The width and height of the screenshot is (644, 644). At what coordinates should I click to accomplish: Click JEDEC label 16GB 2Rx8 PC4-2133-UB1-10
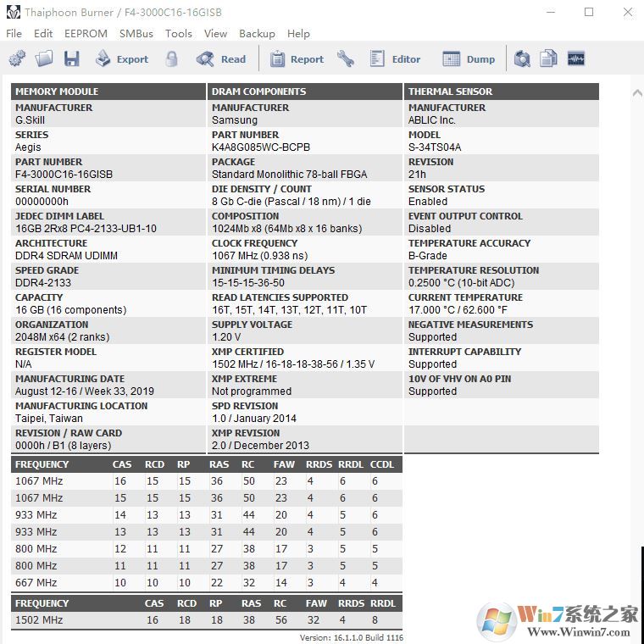pos(86,229)
